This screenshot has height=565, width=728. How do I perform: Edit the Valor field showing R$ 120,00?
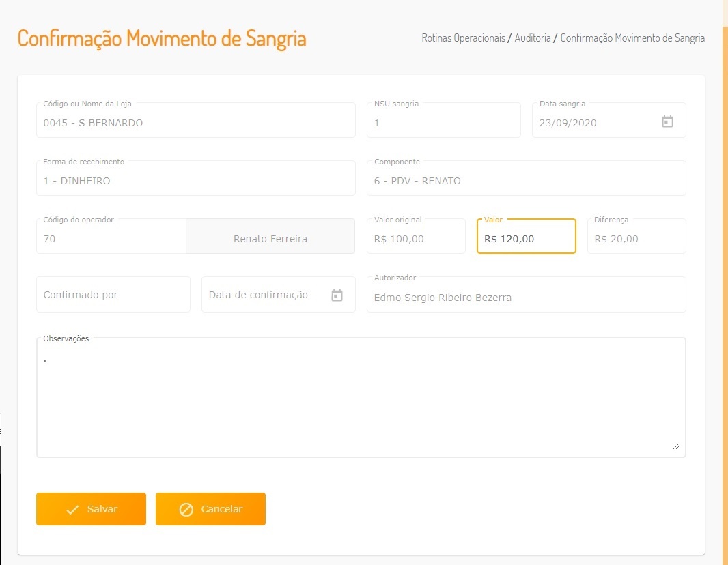(x=526, y=239)
